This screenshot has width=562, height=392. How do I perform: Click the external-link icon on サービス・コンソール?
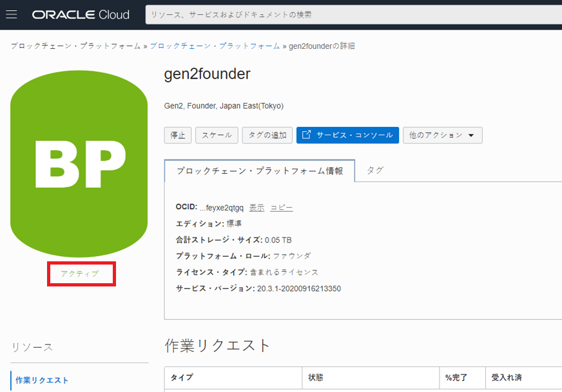(x=307, y=135)
